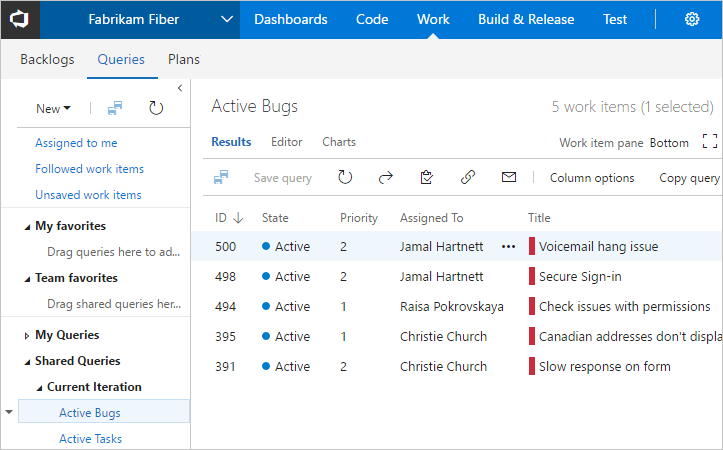The image size is (723, 450).
Task: Open Build & Release hub
Action: point(526,19)
